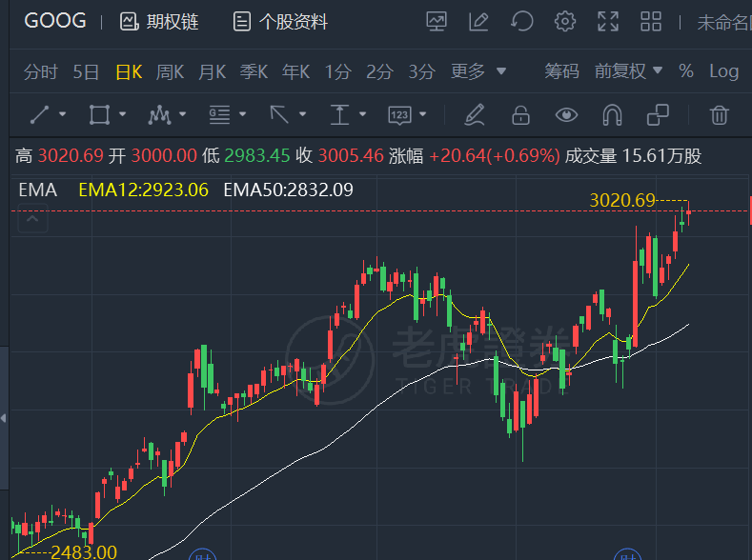
Task: Open the 更多 timeframe dropdown
Action: coord(478,71)
